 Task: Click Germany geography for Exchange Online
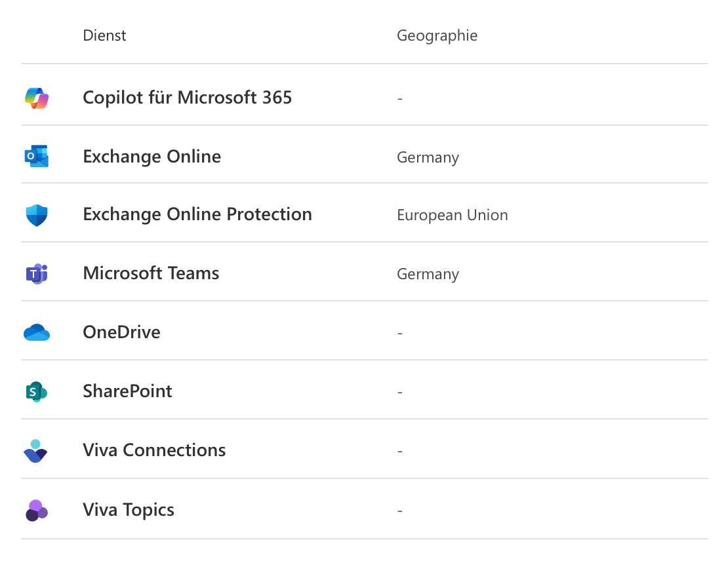tap(428, 157)
